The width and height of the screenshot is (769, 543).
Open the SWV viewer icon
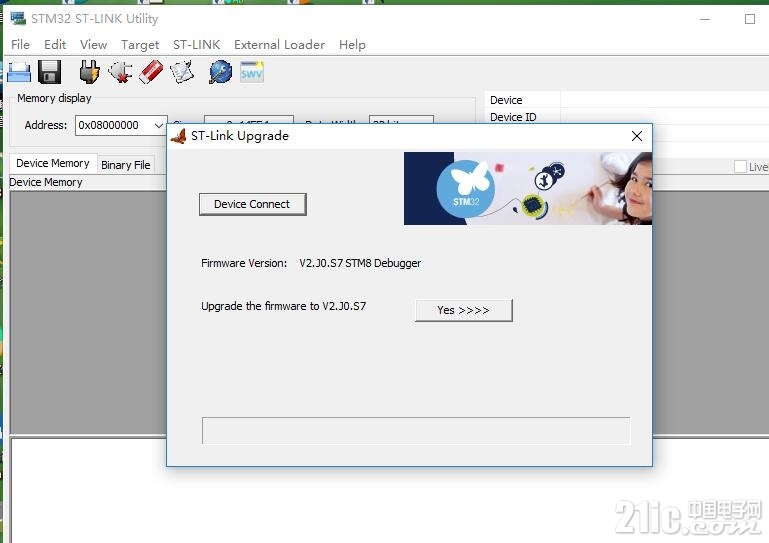pyautogui.click(x=252, y=72)
